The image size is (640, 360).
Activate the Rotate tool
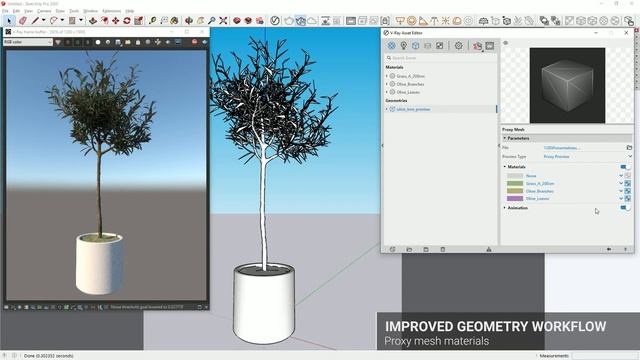(x=127, y=20)
